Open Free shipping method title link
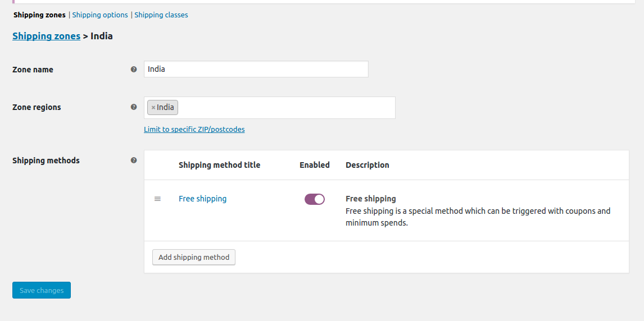The image size is (644, 321). coord(202,199)
